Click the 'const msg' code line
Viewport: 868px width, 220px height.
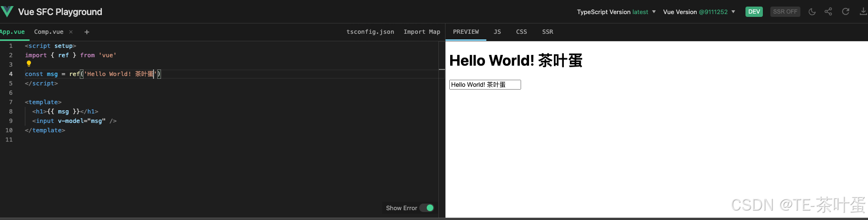click(x=93, y=74)
